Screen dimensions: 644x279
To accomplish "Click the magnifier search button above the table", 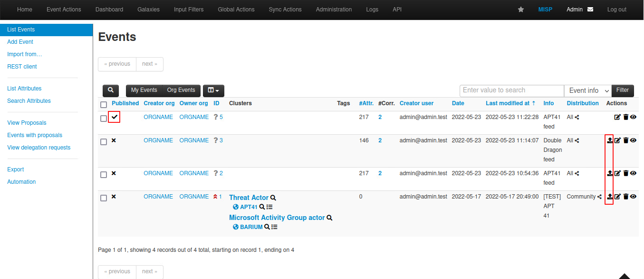I will pos(111,90).
